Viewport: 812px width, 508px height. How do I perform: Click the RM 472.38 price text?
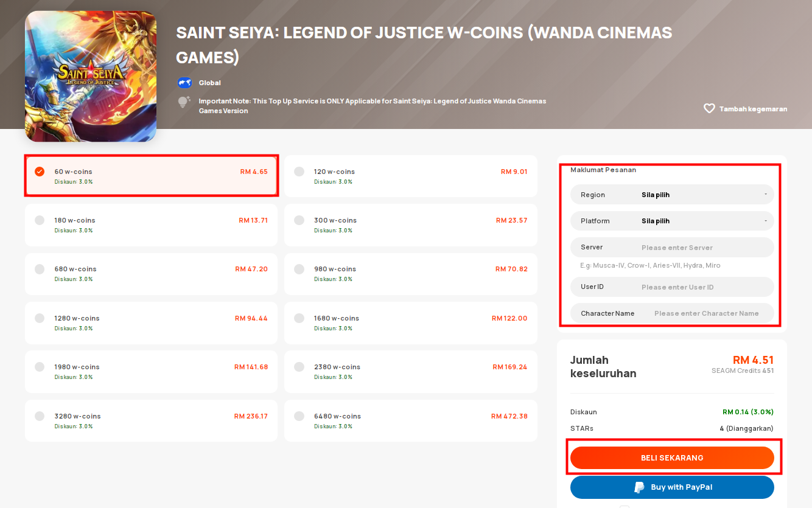pos(509,416)
